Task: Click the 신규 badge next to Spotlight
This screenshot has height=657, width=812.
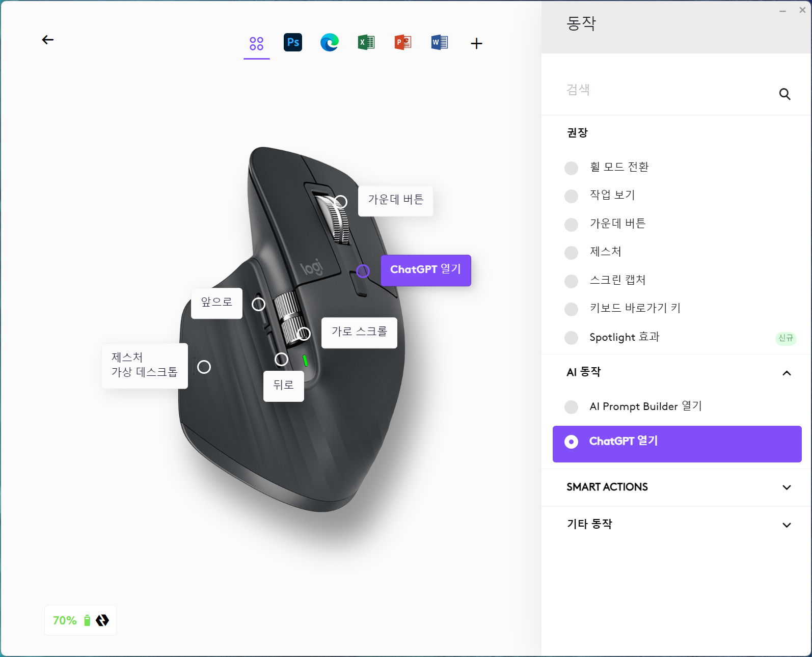Action: coord(786,338)
